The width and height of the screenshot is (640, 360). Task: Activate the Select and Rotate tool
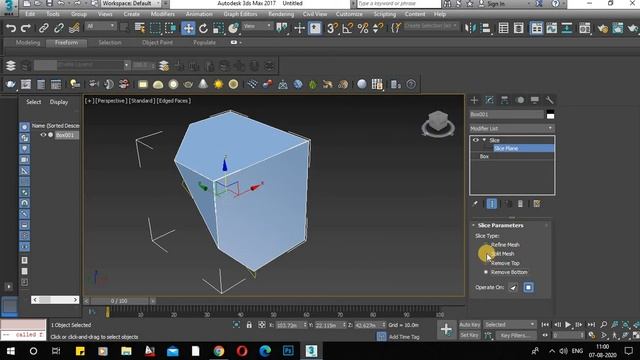(x=203, y=28)
